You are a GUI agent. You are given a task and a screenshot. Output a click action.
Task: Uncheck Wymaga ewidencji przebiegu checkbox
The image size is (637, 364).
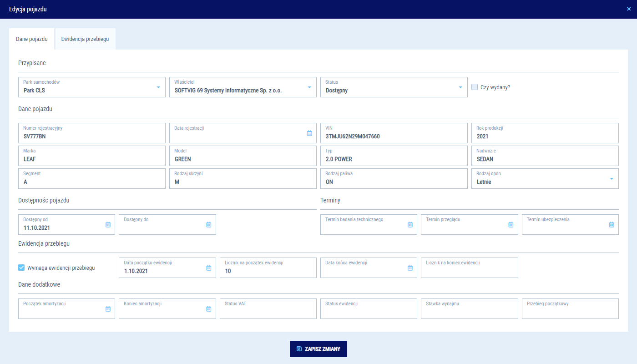[x=21, y=268]
